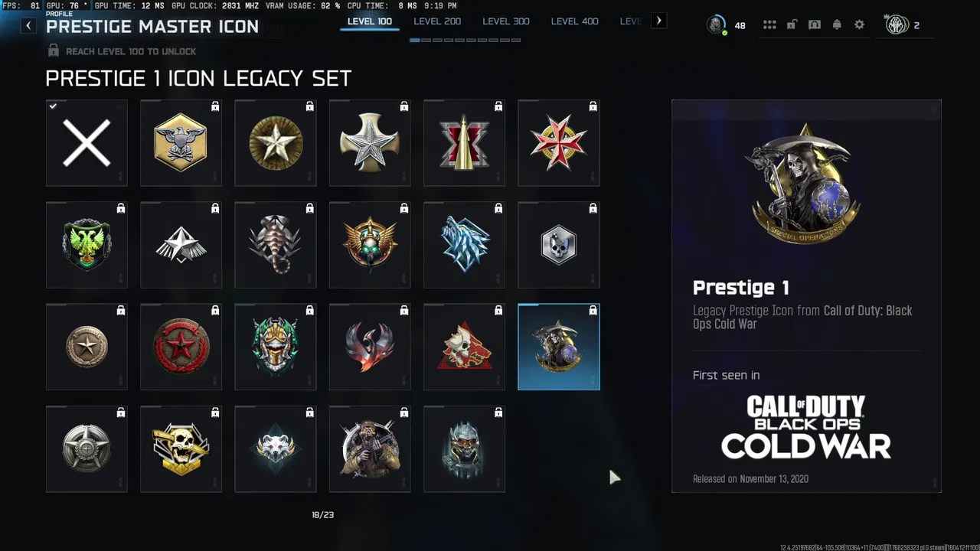Switch to the LEVEL 300 tab

coord(506,21)
